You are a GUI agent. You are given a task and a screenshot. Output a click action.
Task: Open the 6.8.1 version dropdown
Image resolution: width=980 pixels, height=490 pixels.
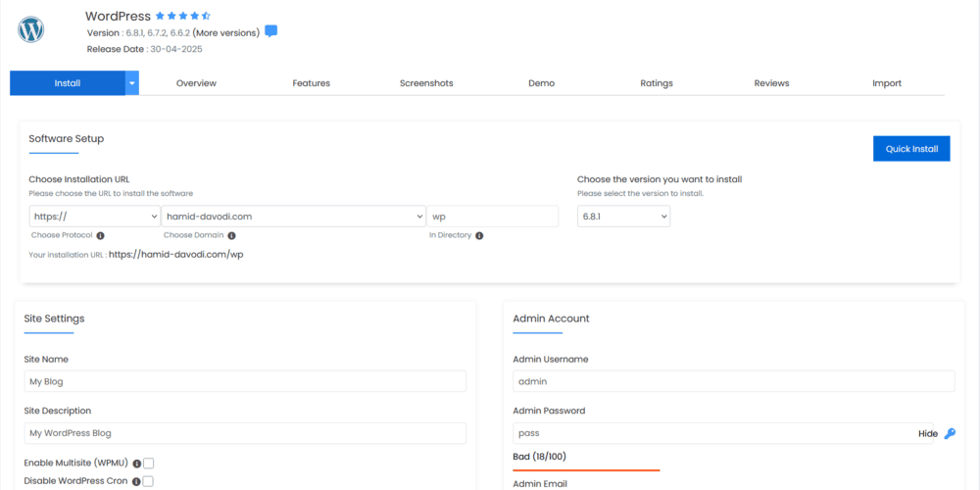623,217
